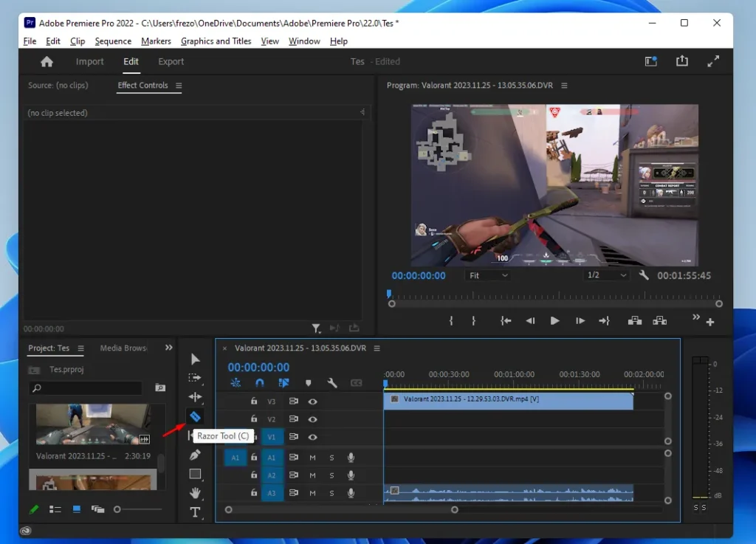The height and width of the screenshot is (544, 756).
Task: Switch to the Import tab
Action: click(89, 62)
